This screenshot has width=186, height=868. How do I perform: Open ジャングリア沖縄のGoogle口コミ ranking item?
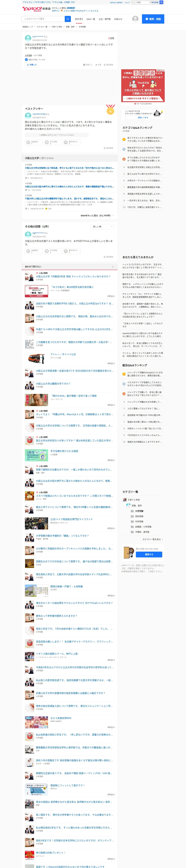(145, 374)
